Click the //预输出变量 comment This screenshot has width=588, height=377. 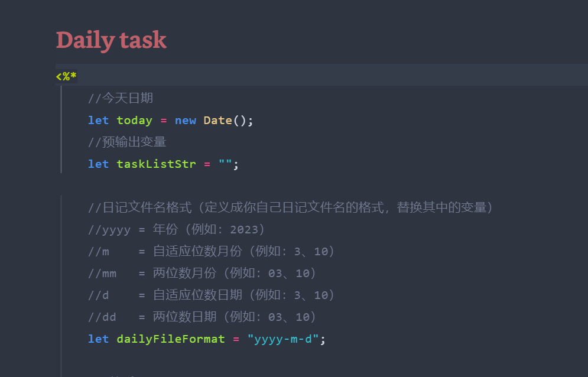127,142
